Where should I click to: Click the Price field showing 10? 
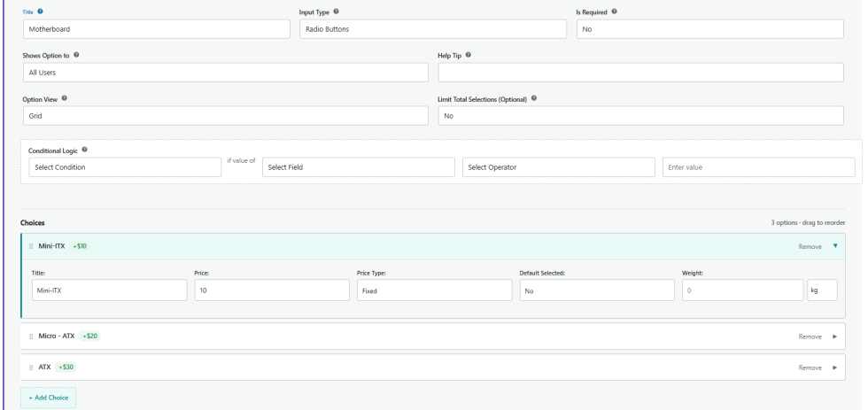point(272,290)
